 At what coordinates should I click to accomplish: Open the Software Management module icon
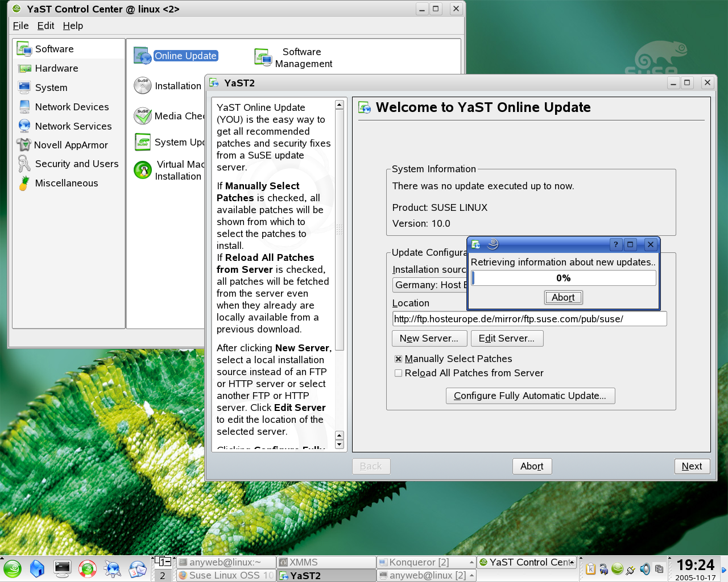263,57
